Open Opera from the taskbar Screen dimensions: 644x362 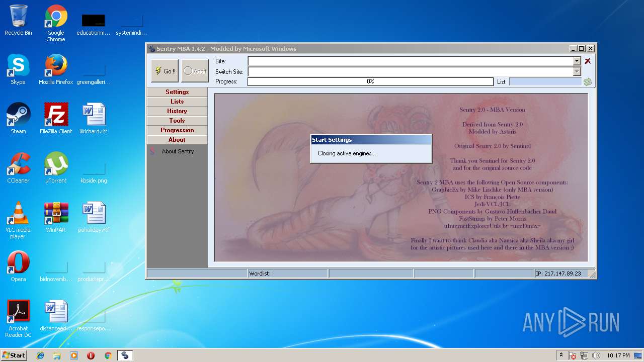(91, 355)
